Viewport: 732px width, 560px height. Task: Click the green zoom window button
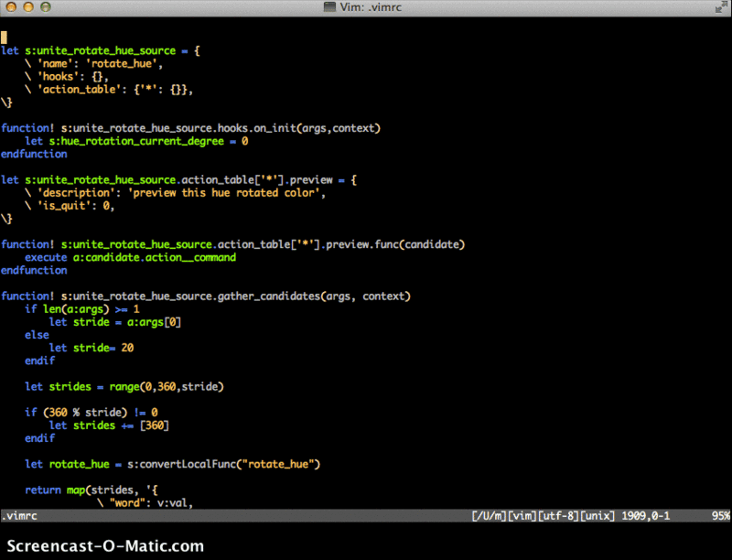click(45, 7)
